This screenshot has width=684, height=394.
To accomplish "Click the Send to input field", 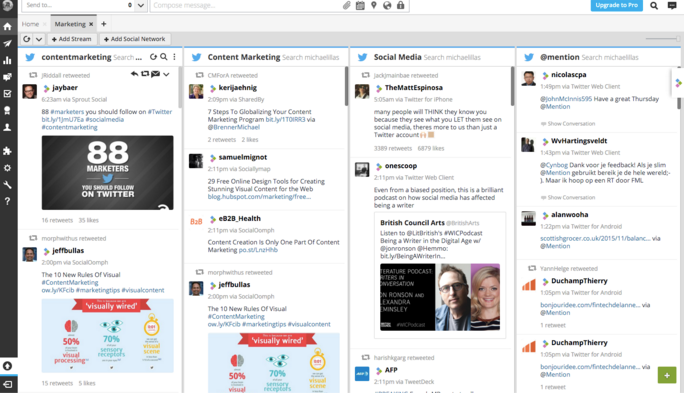I will [79, 5].
